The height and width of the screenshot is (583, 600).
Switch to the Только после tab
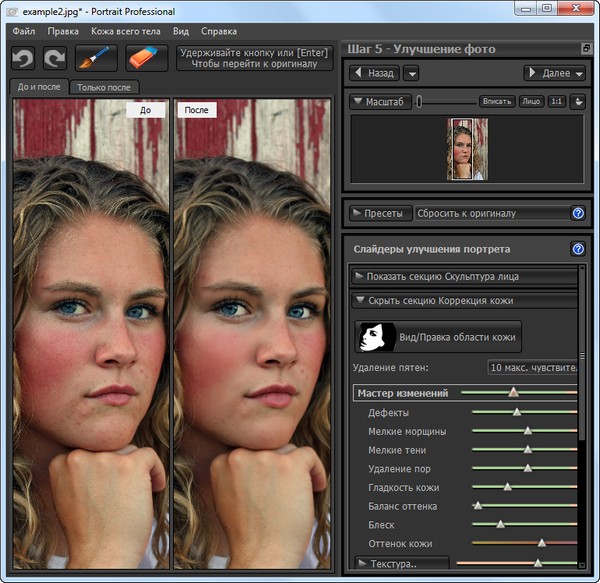[104, 87]
